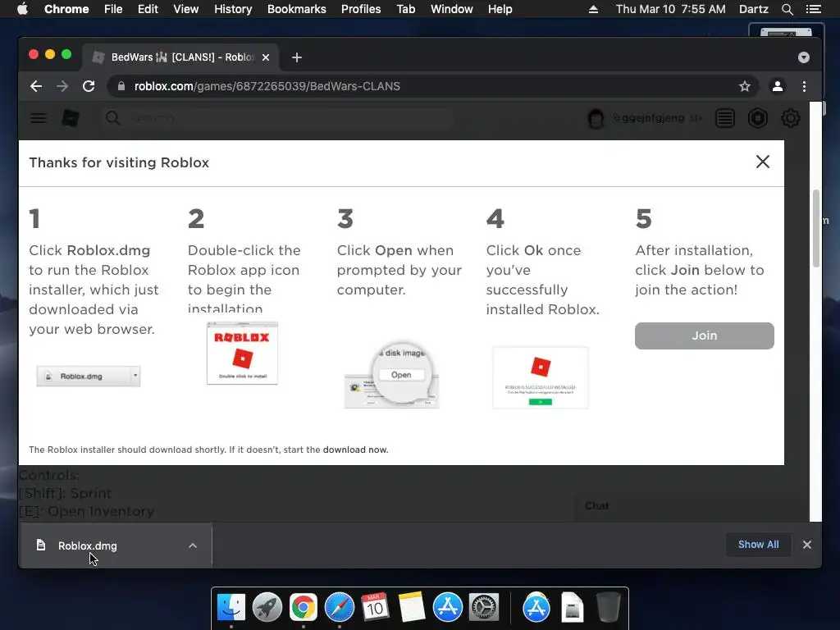Click the Join button
Image resolution: width=840 pixels, height=630 pixels.
coord(705,336)
